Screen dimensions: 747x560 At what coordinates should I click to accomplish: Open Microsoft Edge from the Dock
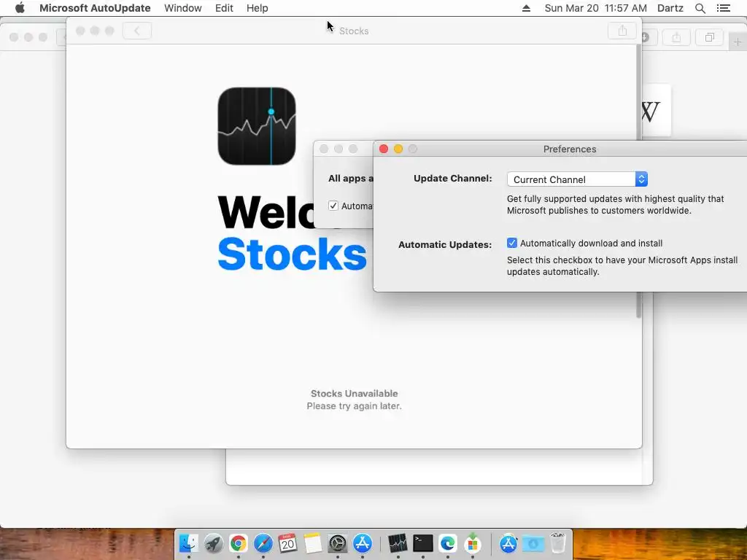[x=447, y=542]
